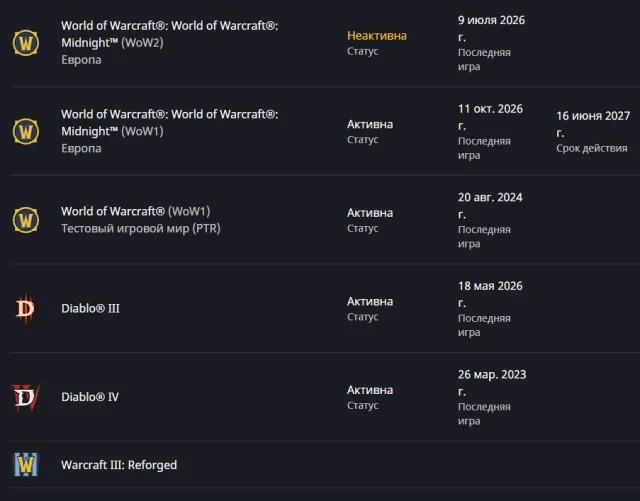Image resolution: width=640 pixels, height=501 pixels.
Task: Click Европа region under Midnight (WoW2)
Action: pos(81,60)
